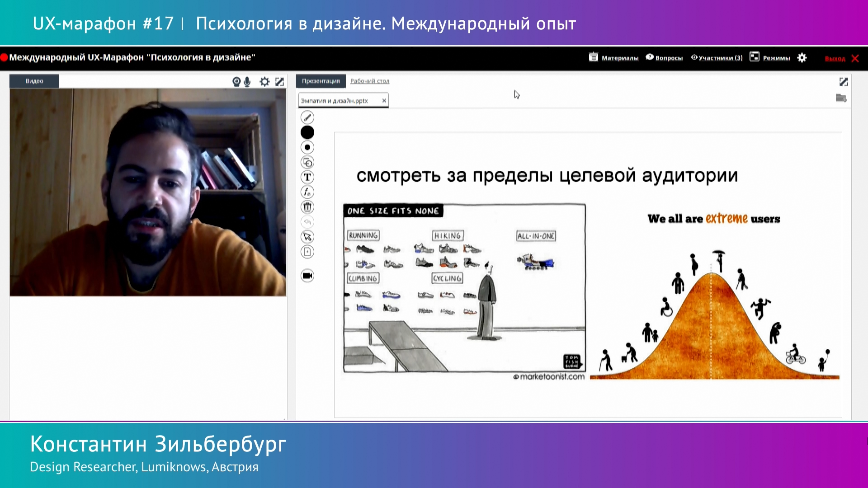Expand the video panel to fullscreen
The width and height of the screenshot is (868, 488).
(280, 82)
